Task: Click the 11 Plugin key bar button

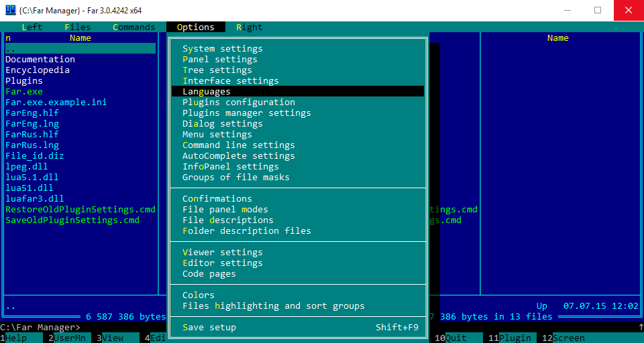Action: (x=510, y=338)
